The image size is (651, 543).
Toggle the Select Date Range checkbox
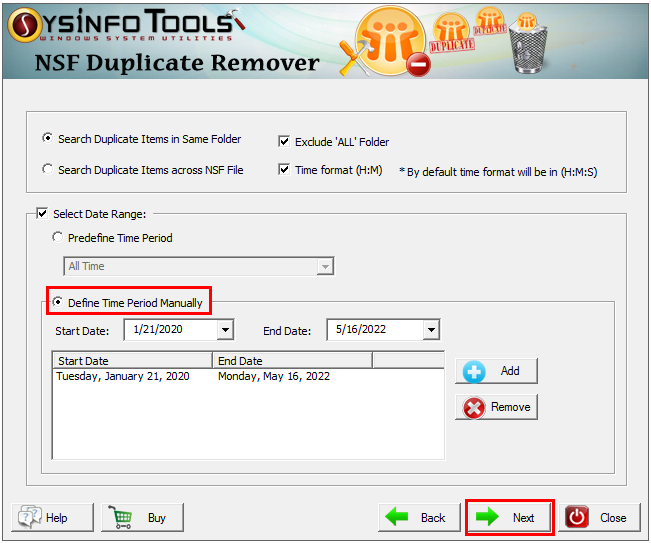pyautogui.click(x=42, y=213)
